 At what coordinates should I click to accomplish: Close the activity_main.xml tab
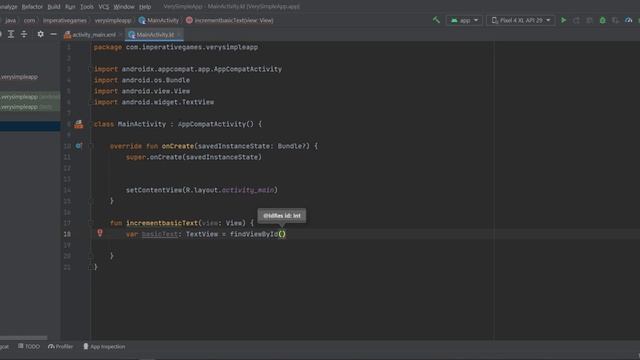pyautogui.click(x=120, y=35)
